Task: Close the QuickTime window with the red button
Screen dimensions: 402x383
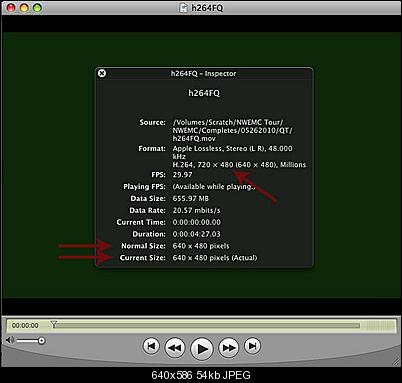Action: [11, 7]
